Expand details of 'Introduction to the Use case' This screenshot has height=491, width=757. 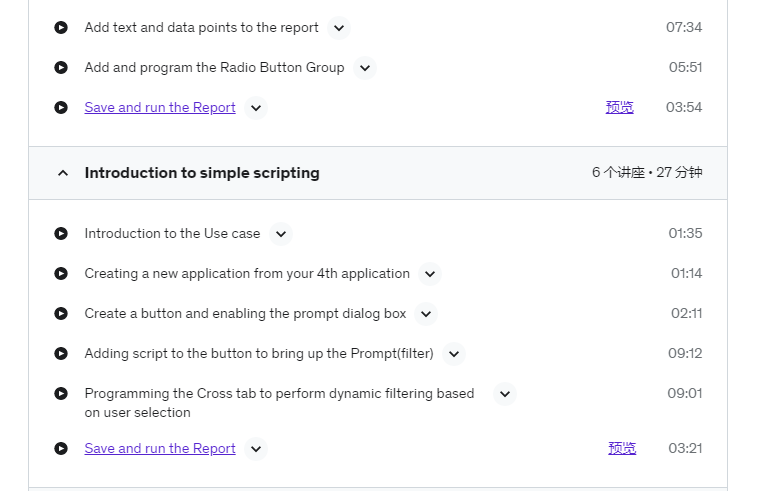[281, 234]
